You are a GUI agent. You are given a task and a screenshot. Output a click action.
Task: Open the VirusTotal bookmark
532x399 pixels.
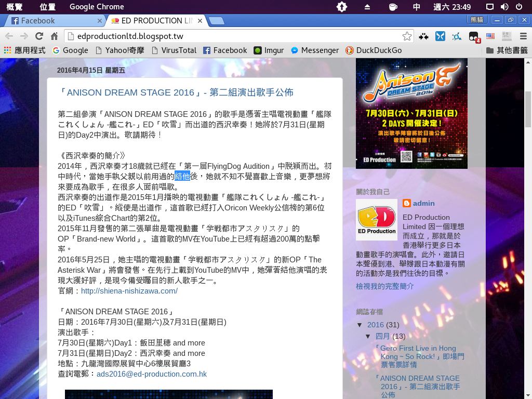tap(175, 50)
